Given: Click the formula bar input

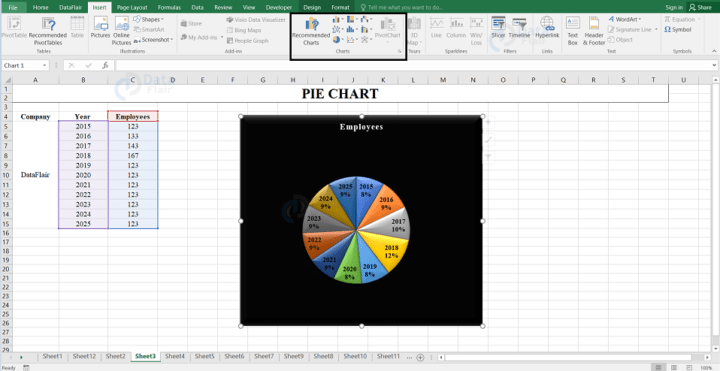Looking at the screenshot, I should [412, 66].
